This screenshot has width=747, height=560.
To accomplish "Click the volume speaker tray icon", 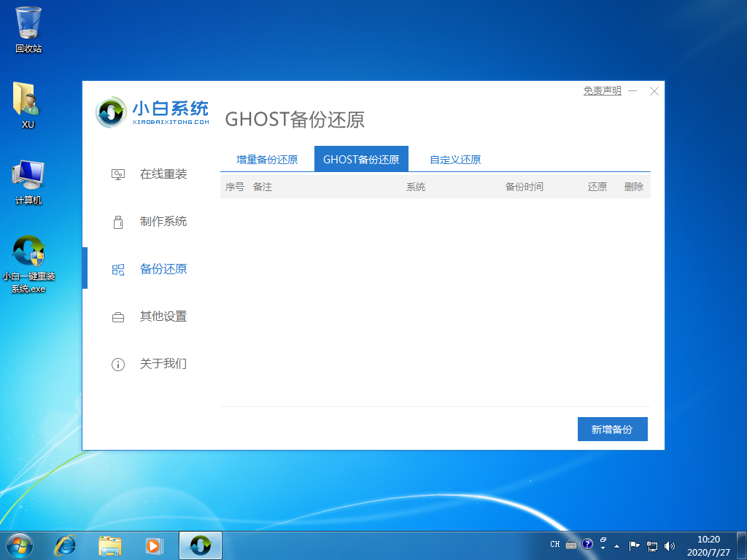I will [668, 544].
